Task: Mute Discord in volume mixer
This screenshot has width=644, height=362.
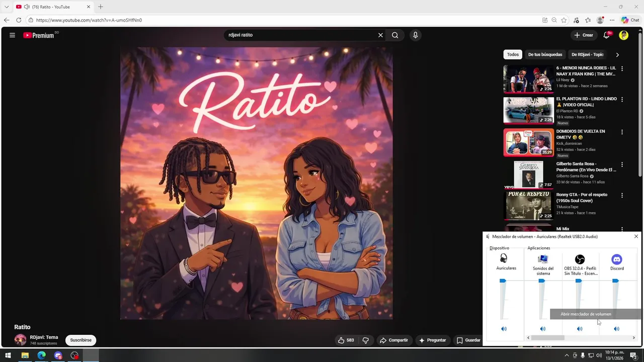Action: pos(616,329)
